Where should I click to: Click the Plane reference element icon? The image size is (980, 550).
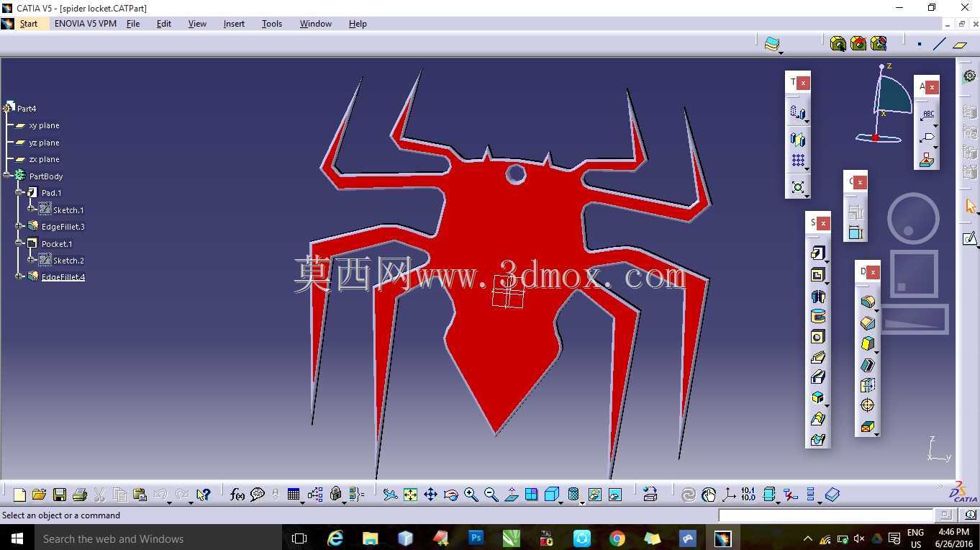pos(960,44)
